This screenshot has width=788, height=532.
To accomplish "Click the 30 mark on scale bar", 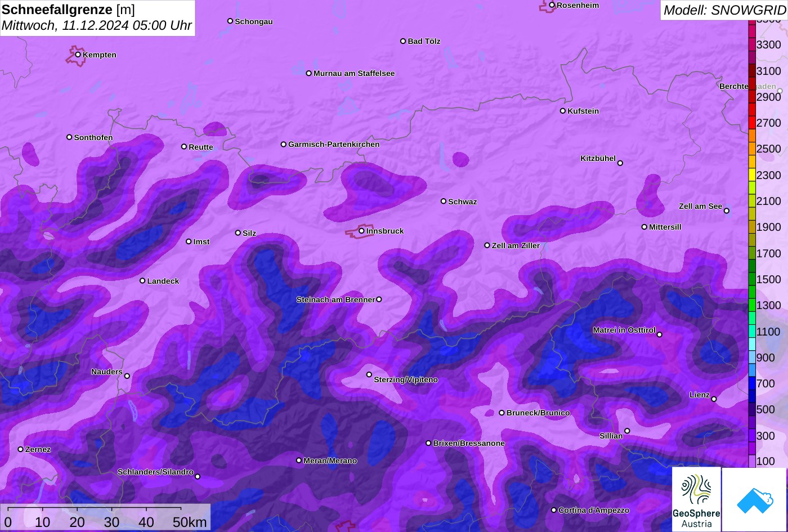I will (111, 522).
